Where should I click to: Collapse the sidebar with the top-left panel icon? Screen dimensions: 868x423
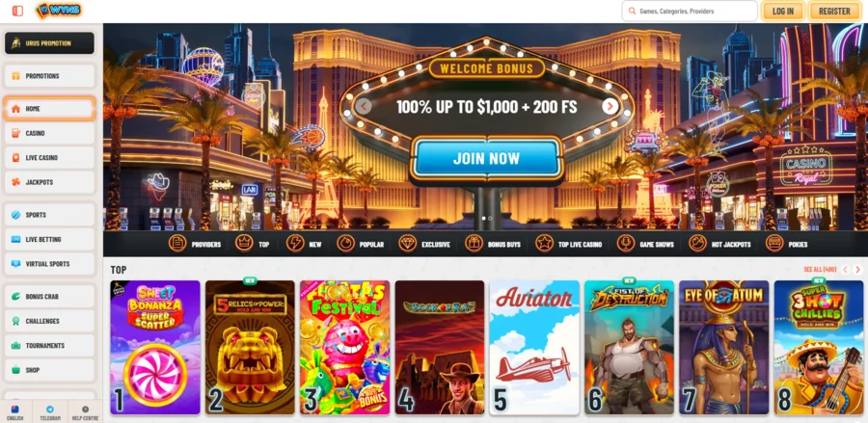(x=17, y=11)
